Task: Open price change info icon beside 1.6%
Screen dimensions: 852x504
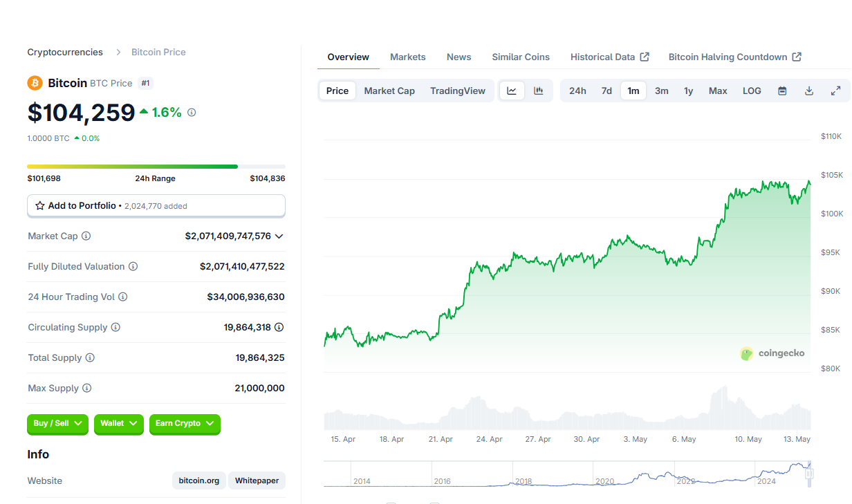Action: click(192, 112)
